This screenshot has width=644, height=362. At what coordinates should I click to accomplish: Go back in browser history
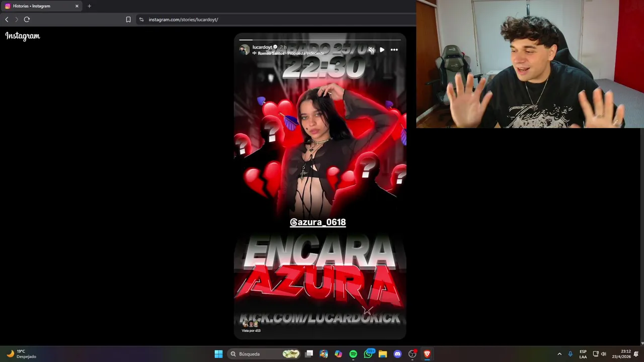click(7, 20)
